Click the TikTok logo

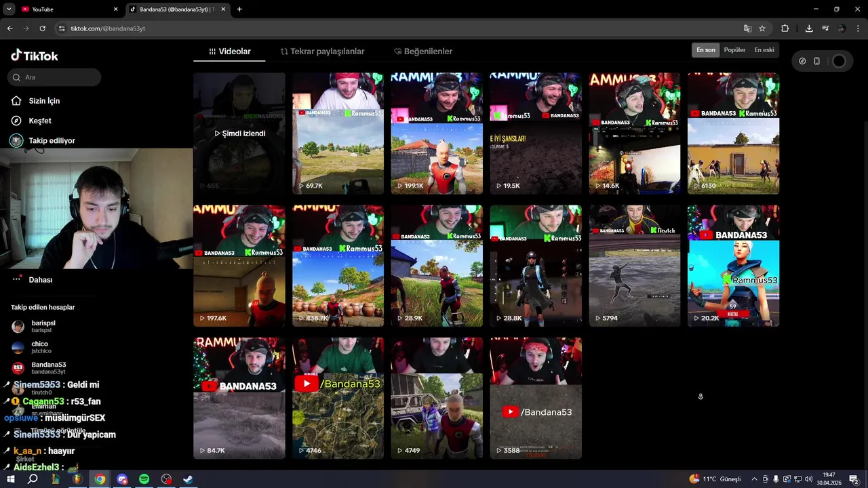tap(35, 56)
